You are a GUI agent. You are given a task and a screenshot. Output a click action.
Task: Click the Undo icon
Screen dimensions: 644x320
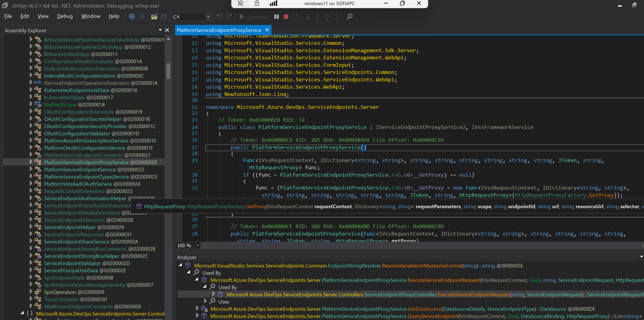tap(219, 16)
